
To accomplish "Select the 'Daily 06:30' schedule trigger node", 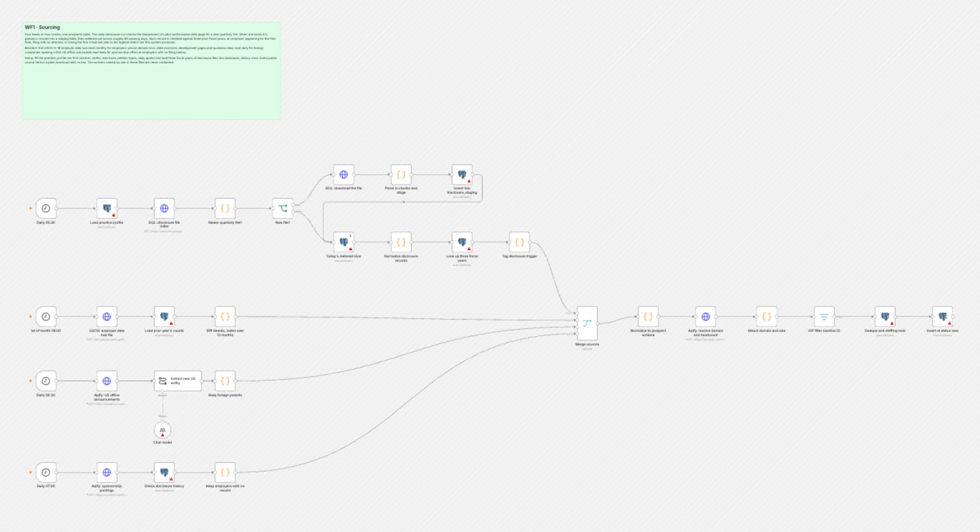I will pyautogui.click(x=46, y=381).
